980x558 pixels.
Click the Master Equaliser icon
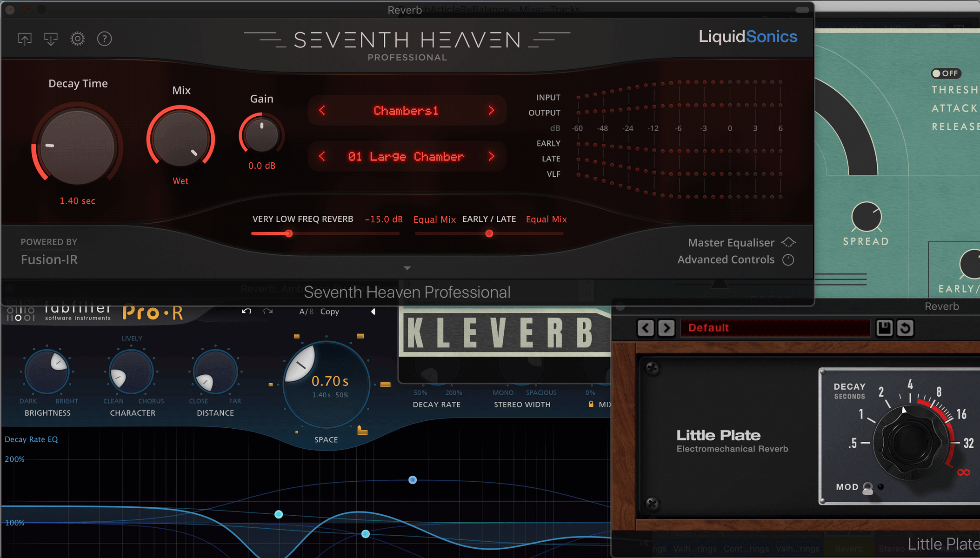point(792,242)
